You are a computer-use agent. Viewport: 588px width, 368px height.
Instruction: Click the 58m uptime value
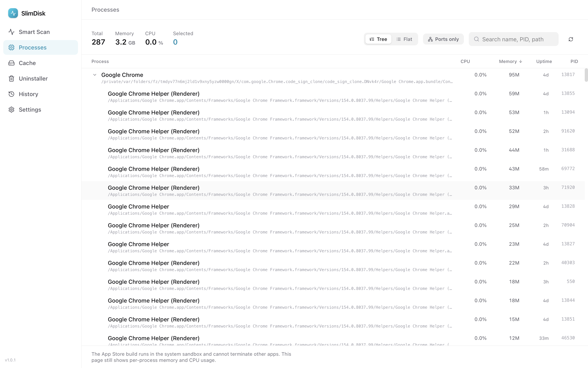pos(544,169)
